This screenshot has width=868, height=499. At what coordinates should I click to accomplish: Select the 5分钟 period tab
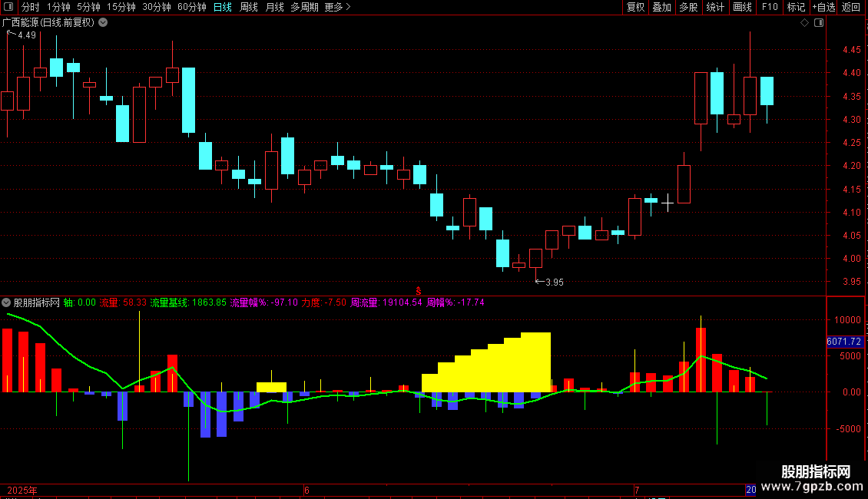pyautogui.click(x=88, y=7)
